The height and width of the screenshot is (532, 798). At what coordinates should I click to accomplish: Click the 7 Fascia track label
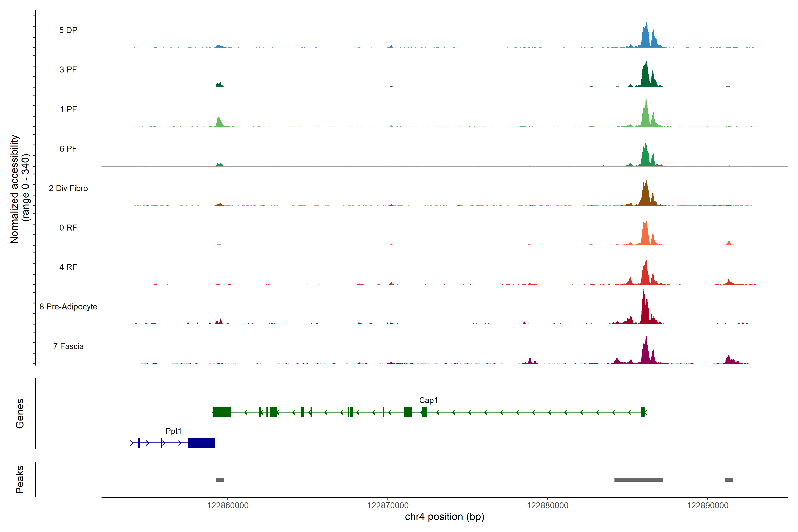click(68, 346)
